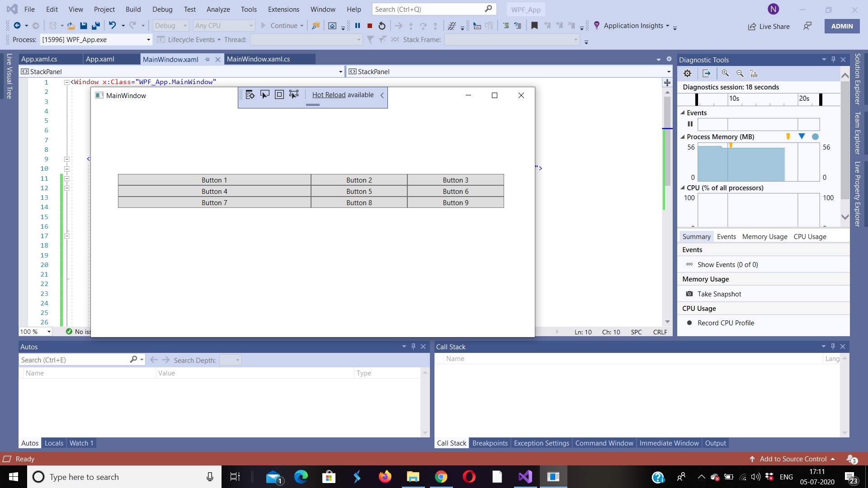Switch to the Memory Usage tab
868x488 pixels.
764,237
